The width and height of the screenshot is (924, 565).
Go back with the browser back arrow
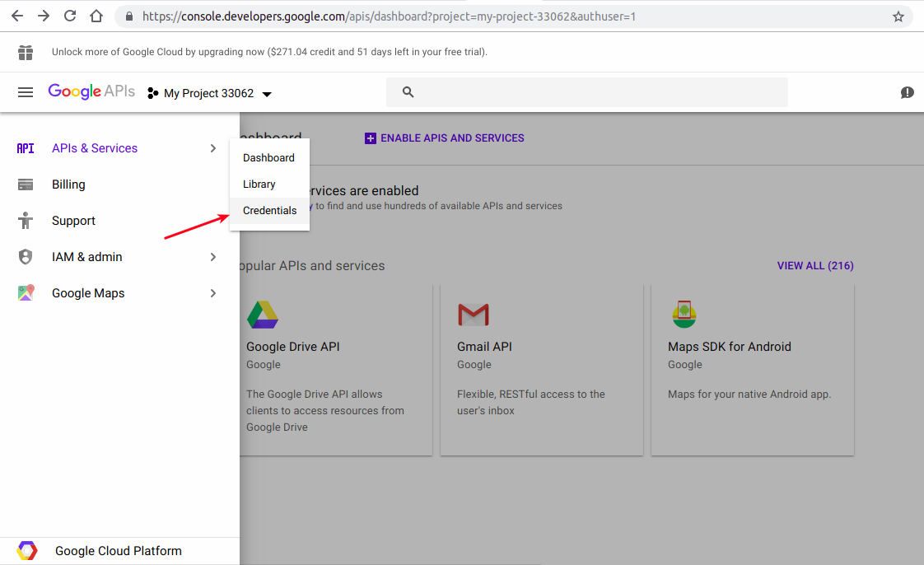click(x=17, y=16)
